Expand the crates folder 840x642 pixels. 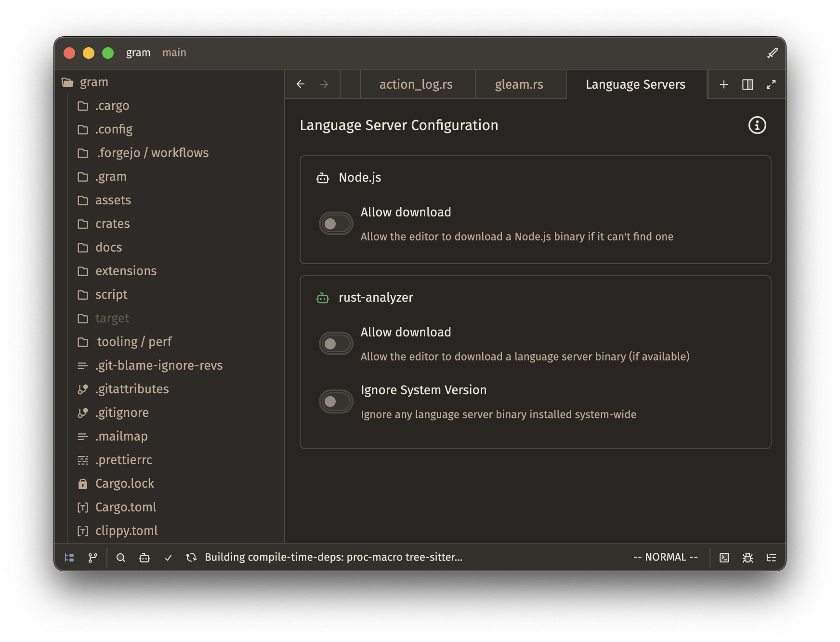click(x=112, y=224)
